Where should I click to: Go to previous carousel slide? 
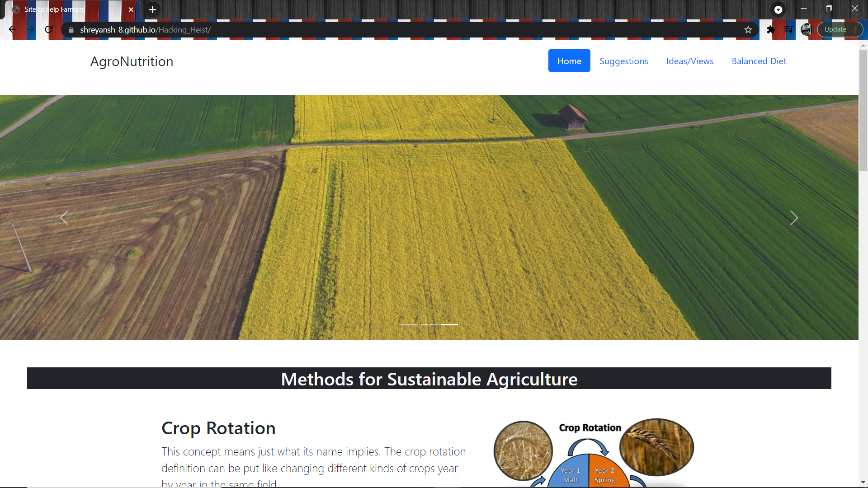(x=64, y=218)
